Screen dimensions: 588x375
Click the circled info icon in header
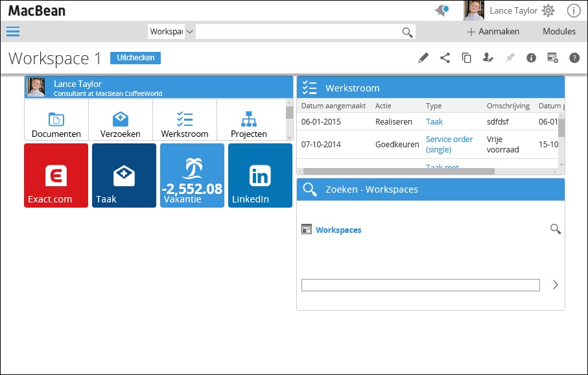coord(573,10)
